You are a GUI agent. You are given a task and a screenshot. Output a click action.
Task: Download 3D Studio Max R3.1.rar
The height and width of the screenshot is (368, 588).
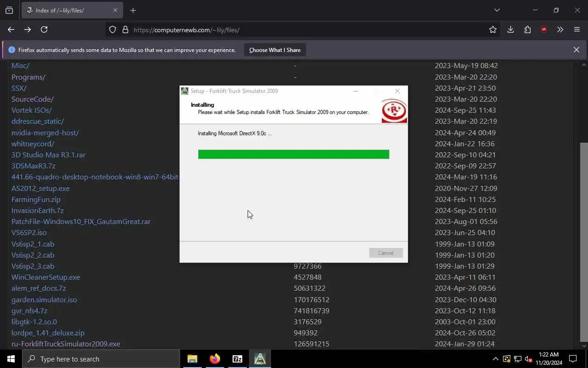(x=48, y=155)
